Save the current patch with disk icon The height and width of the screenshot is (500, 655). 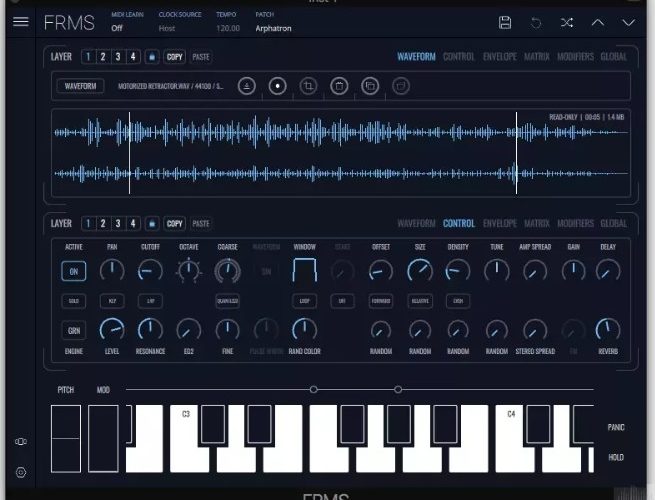[x=505, y=23]
